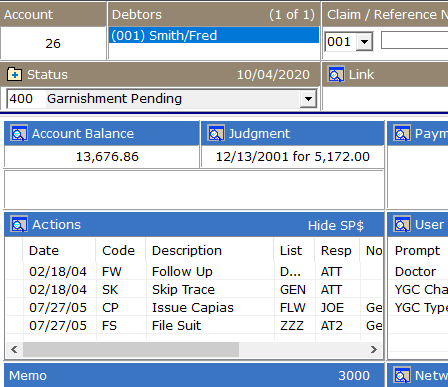Expand the 001 claim dropdown
The height and width of the screenshot is (387, 448).
[364, 42]
